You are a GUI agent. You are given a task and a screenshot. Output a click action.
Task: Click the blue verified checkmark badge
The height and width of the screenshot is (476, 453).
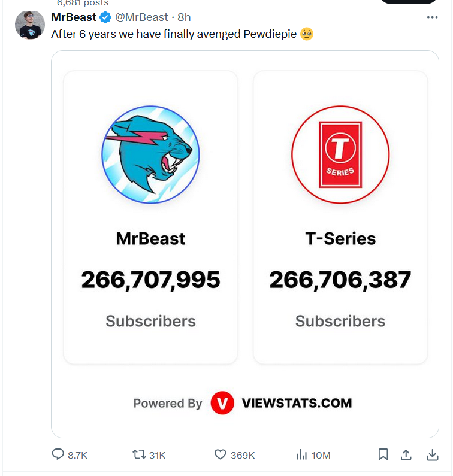105,17
